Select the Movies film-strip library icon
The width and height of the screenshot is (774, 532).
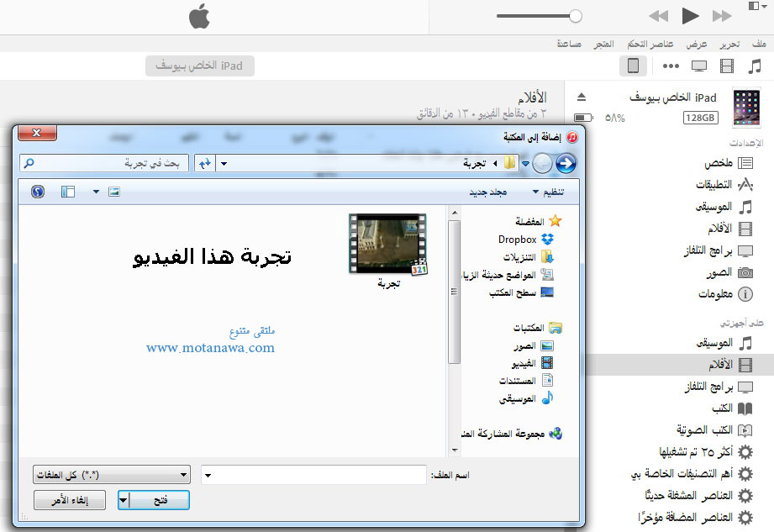click(727, 66)
